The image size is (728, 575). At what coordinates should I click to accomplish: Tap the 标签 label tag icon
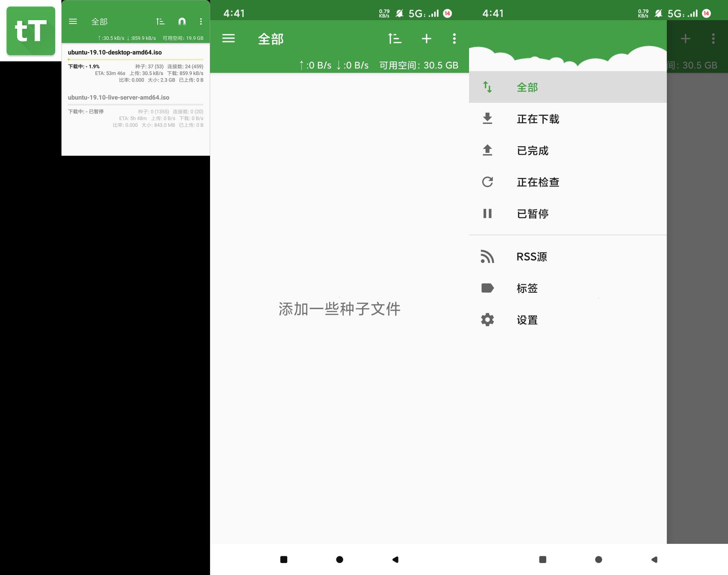coord(487,288)
